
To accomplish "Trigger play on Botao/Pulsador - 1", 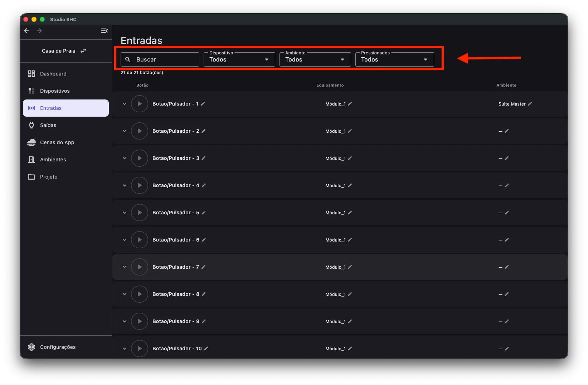I will point(140,104).
